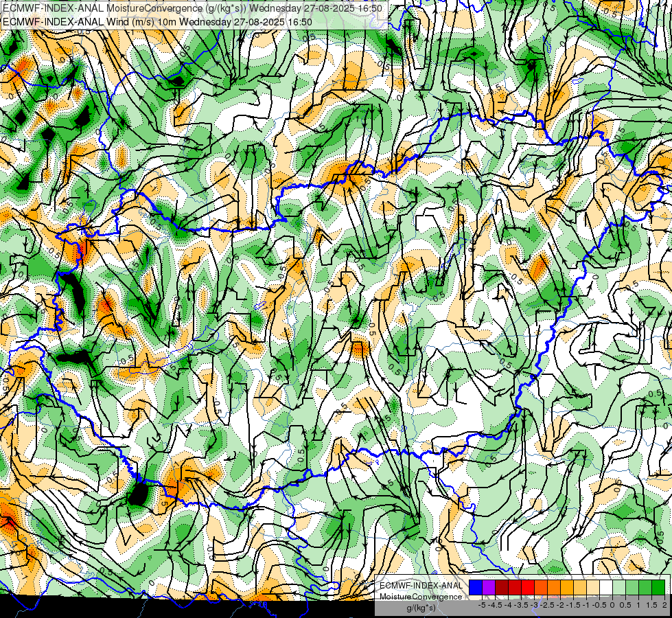Select the purple legend color swatch
Viewport: 672px width, 618px height.
[489, 587]
